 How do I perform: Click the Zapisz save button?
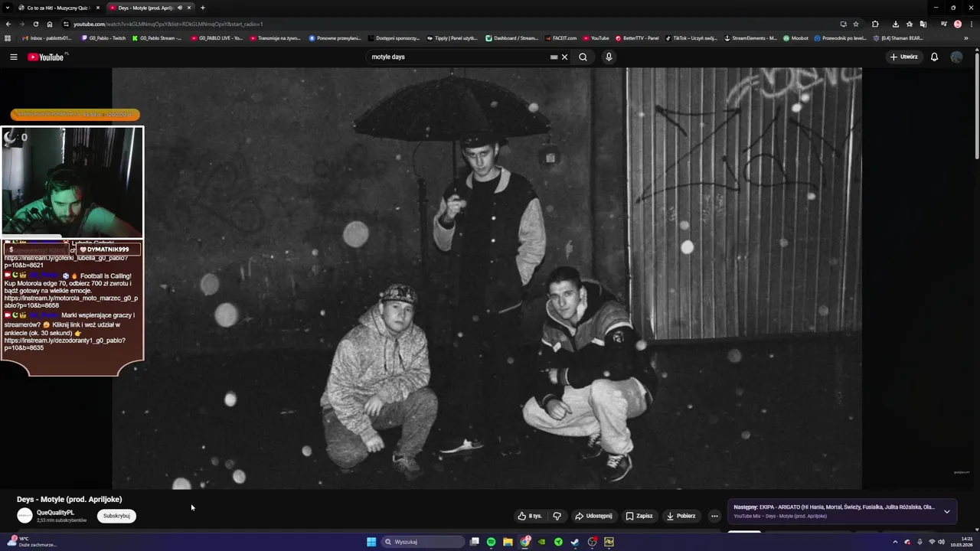pyautogui.click(x=639, y=516)
